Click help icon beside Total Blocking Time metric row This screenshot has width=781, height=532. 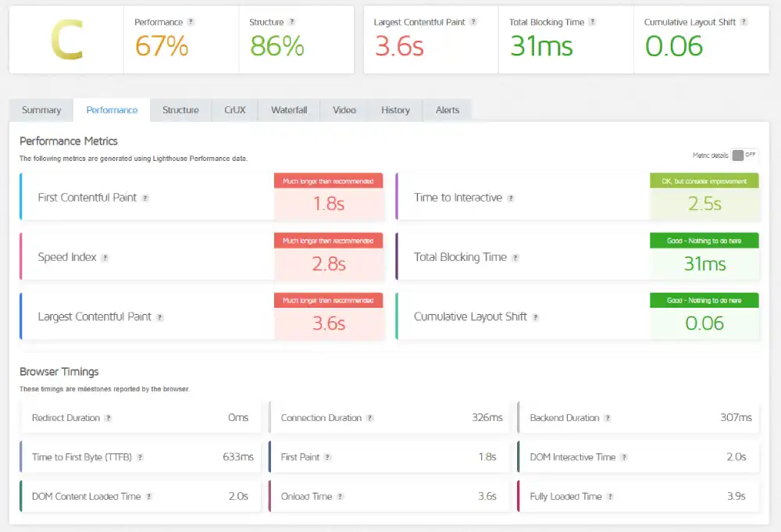pos(515,258)
